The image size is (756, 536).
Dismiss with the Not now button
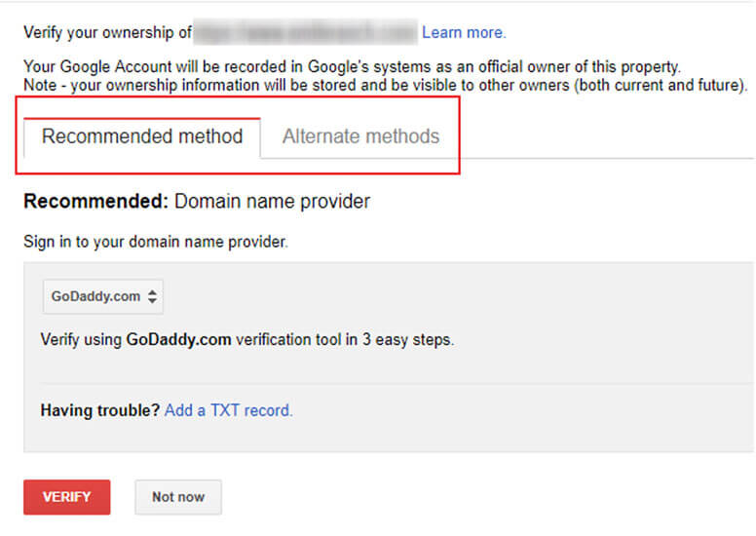pyautogui.click(x=178, y=497)
